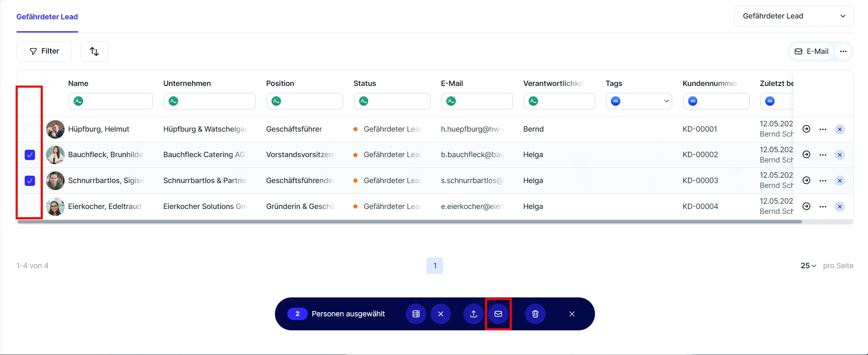Remove Eierkocher row with its X icon
The image size is (868, 355).
tap(840, 207)
